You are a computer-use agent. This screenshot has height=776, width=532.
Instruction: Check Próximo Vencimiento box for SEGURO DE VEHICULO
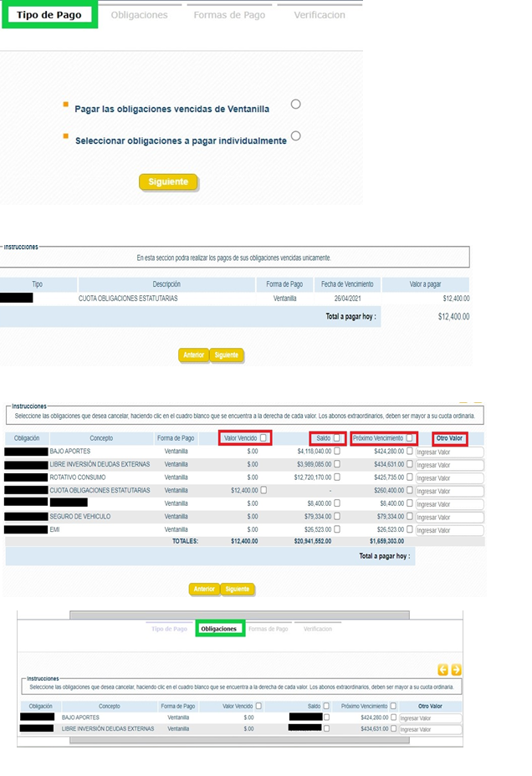point(410,517)
